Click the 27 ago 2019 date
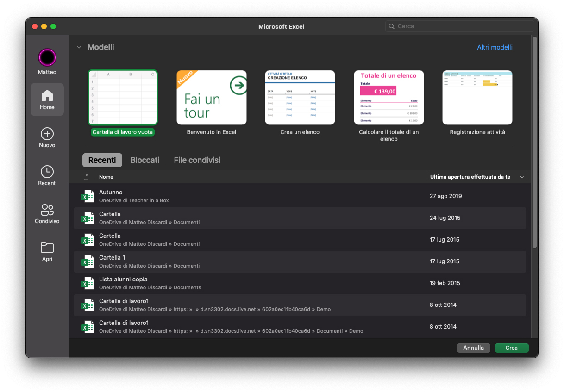The width and height of the screenshot is (564, 392). click(x=446, y=196)
